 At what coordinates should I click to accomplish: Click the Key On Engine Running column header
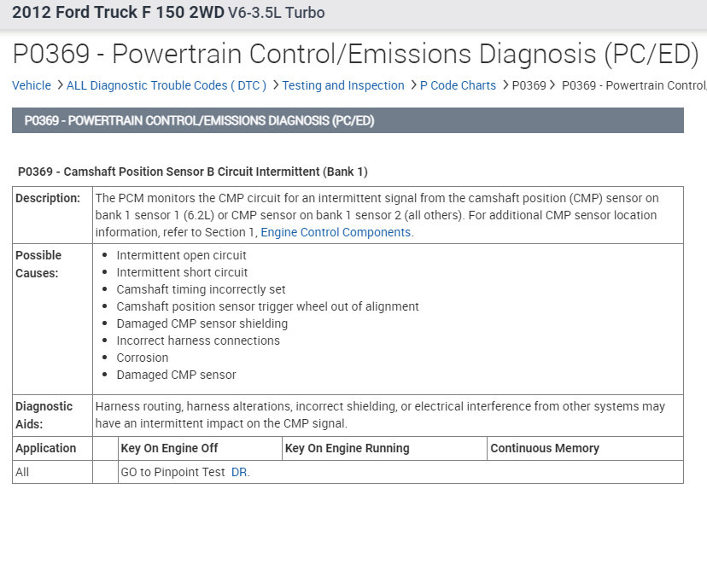pos(347,448)
